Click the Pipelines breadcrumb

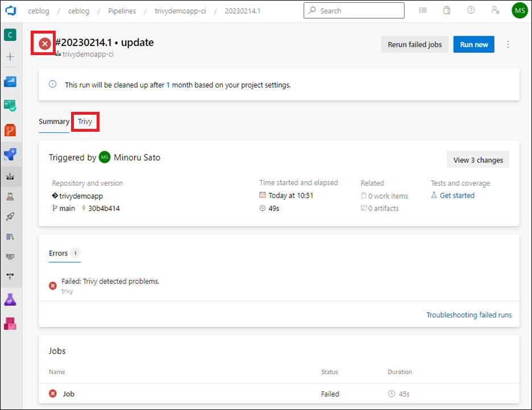[122, 11]
